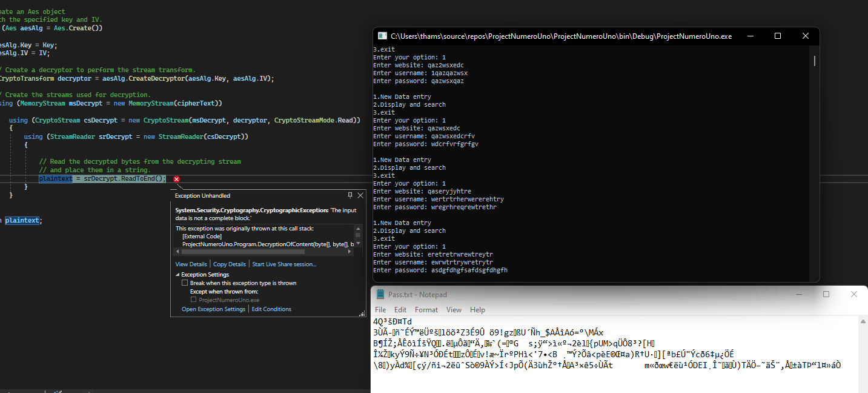Click console line 'Enter username: 1qazqazwsx'
Viewport: 868px width, 393px height.
click(x=420, y=73)
